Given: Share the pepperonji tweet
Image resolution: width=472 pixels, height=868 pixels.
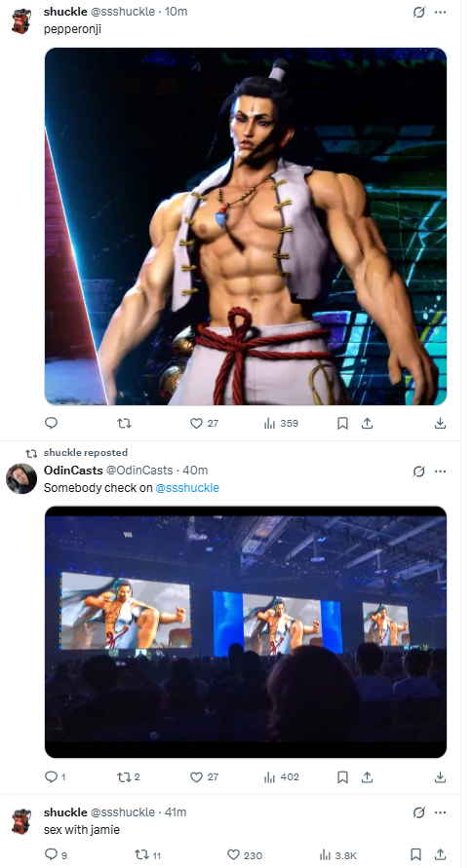Looking at the screenshot, I should click(367, 424).
